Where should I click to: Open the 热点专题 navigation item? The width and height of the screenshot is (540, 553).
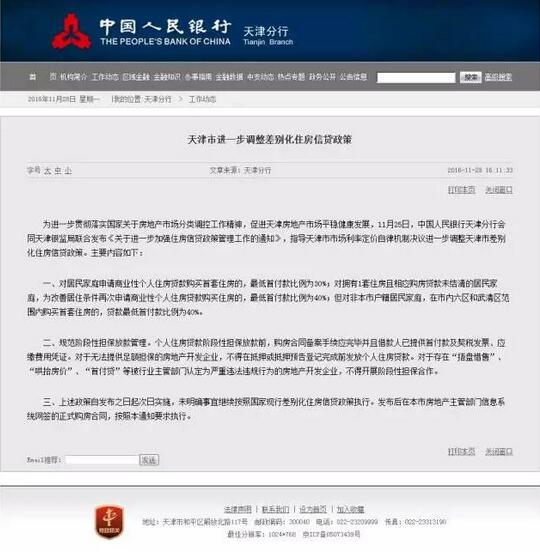pyautogui.click(x=291, y=77)
